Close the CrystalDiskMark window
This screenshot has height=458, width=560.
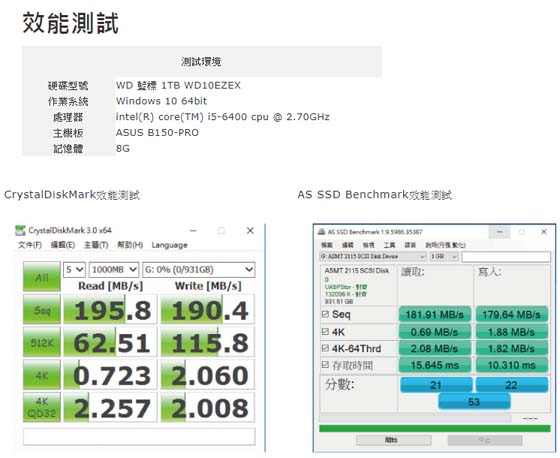(250, 231)
